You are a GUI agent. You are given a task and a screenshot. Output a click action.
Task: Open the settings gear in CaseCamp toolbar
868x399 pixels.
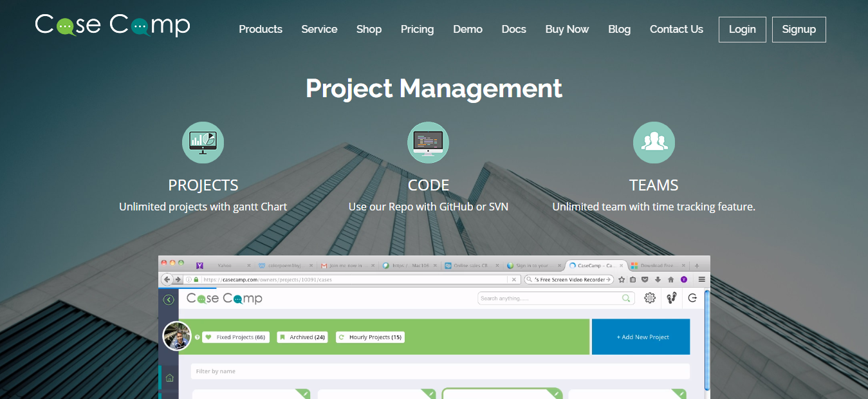pyautogui.click(x=650, y=298)
